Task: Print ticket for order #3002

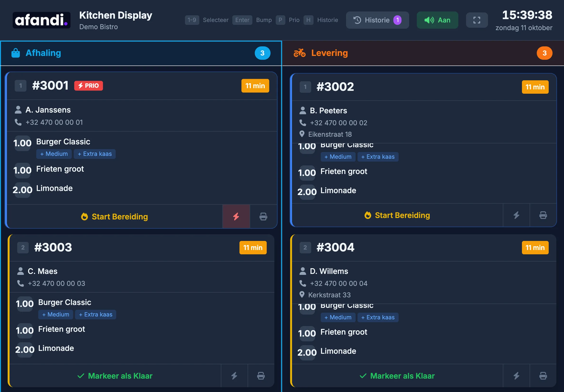Action: (x=543, y=215)
